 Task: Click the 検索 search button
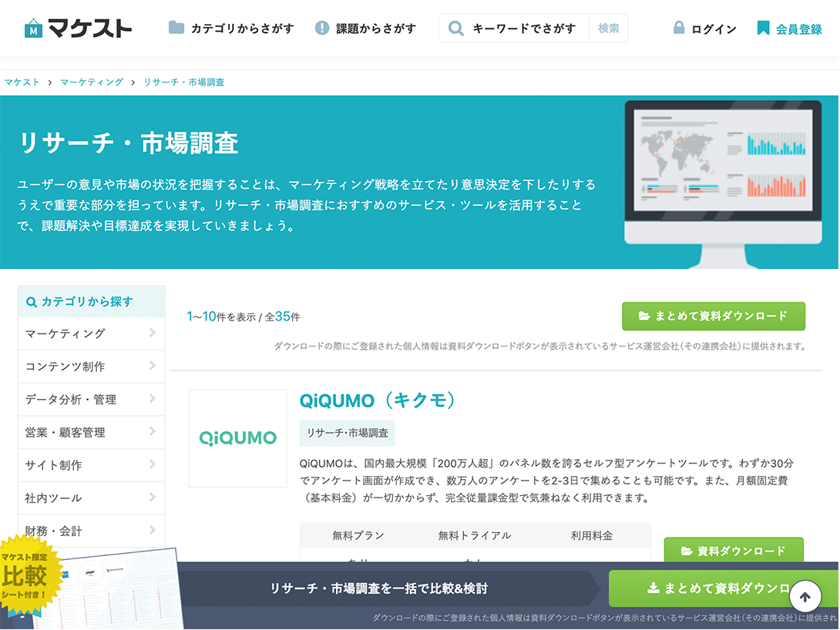pos(609,28)
